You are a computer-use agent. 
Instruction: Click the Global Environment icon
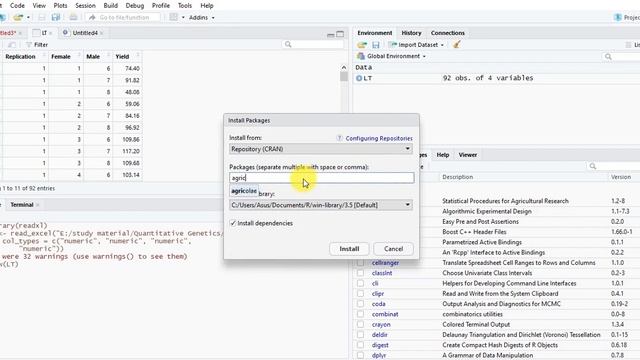click(360, 56)
